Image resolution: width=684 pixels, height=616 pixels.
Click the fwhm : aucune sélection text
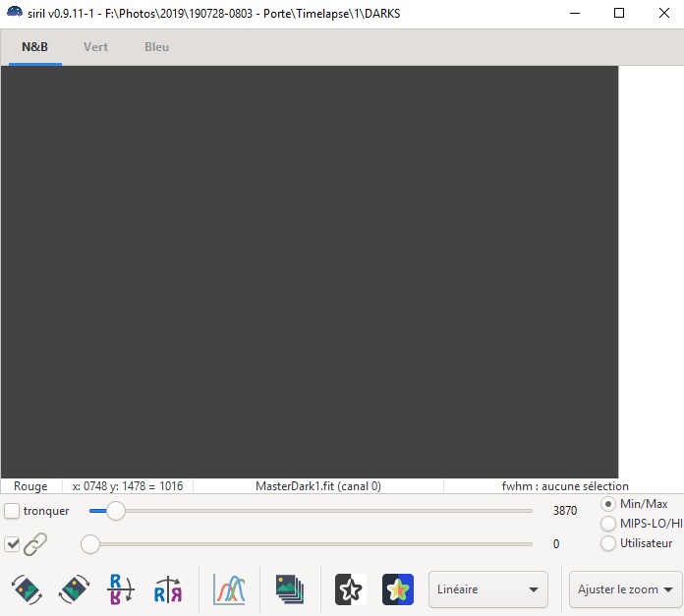(x=565, y=486)
